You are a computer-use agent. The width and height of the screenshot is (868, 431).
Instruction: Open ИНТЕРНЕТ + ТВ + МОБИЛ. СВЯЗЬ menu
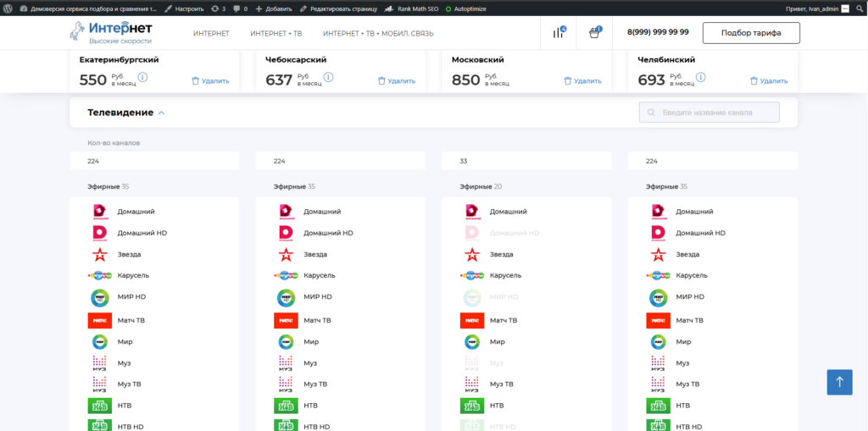(378, 34)
